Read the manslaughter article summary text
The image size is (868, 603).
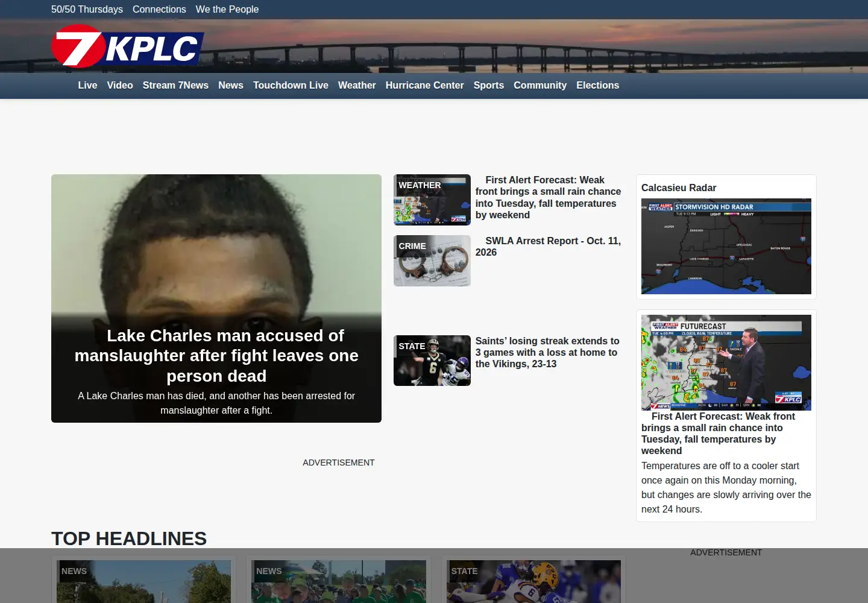(x=216, y=403)
